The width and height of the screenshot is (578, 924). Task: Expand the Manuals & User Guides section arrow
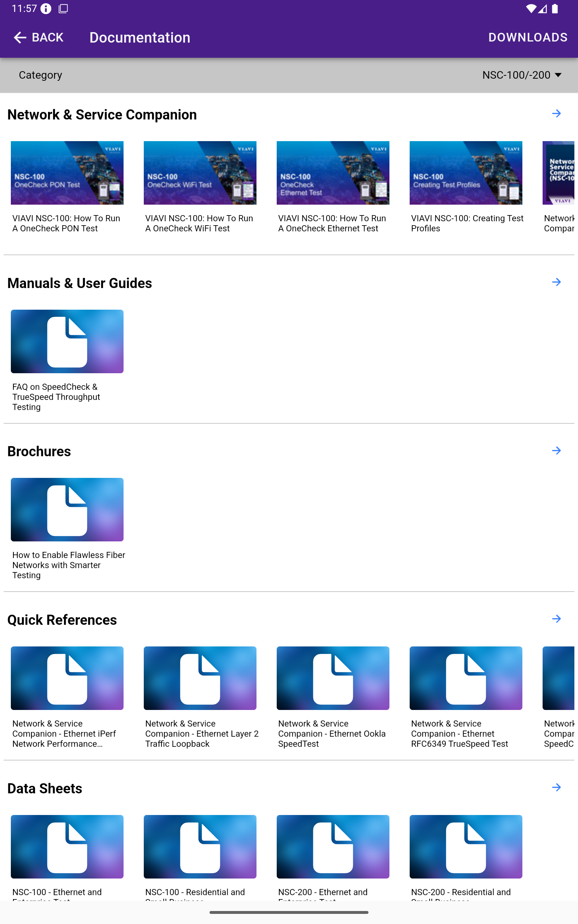pyautogui.click(x=556, y=282)
